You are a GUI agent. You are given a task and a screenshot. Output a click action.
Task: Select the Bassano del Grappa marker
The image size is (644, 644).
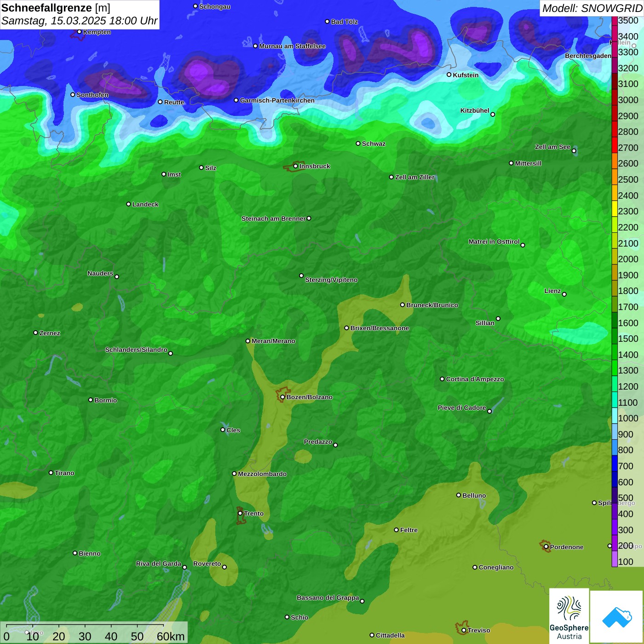pyautogui.click(x=362, y=601)
